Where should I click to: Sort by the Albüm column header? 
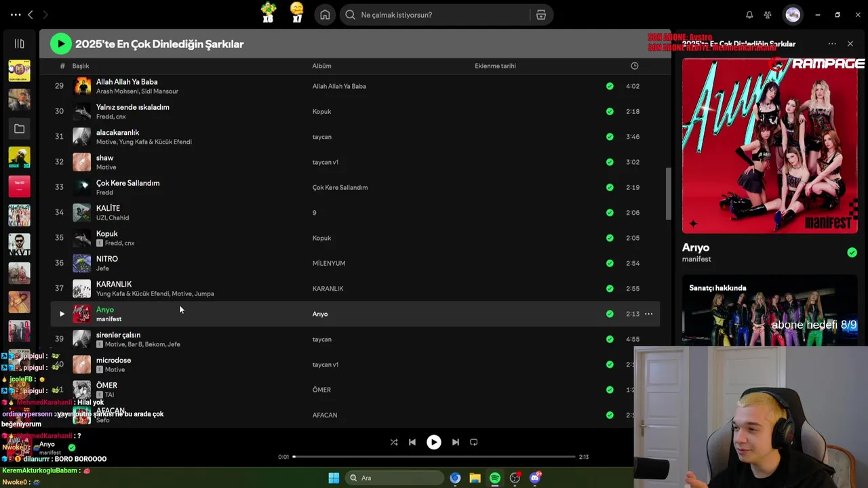(321, 66)
